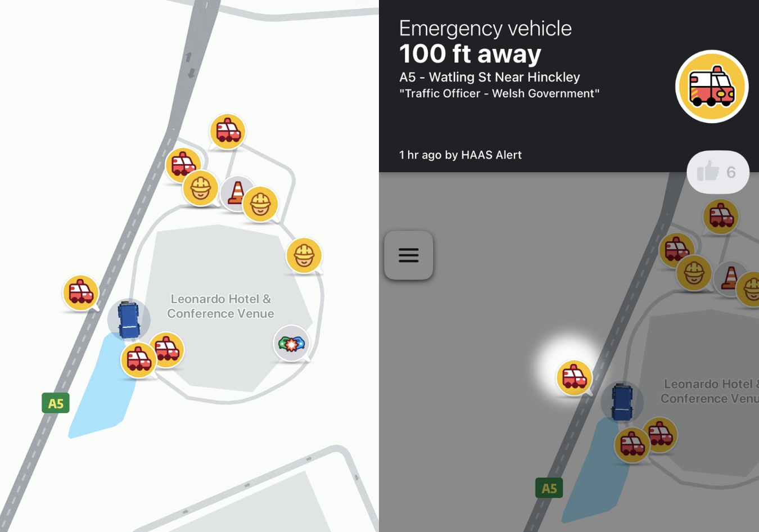Screen dimensions: 759x532
Task: Tap the crash collision marker near hotel
Action: 291,342
